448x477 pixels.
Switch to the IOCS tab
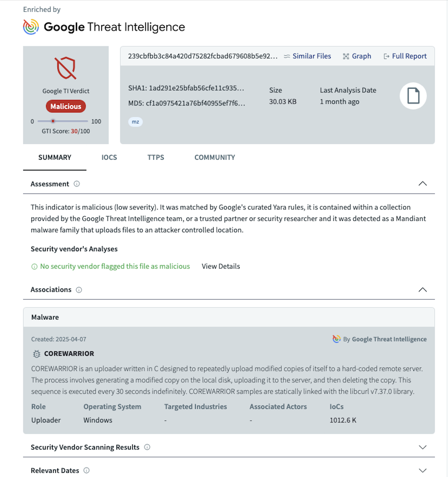[x=109, y=157]
